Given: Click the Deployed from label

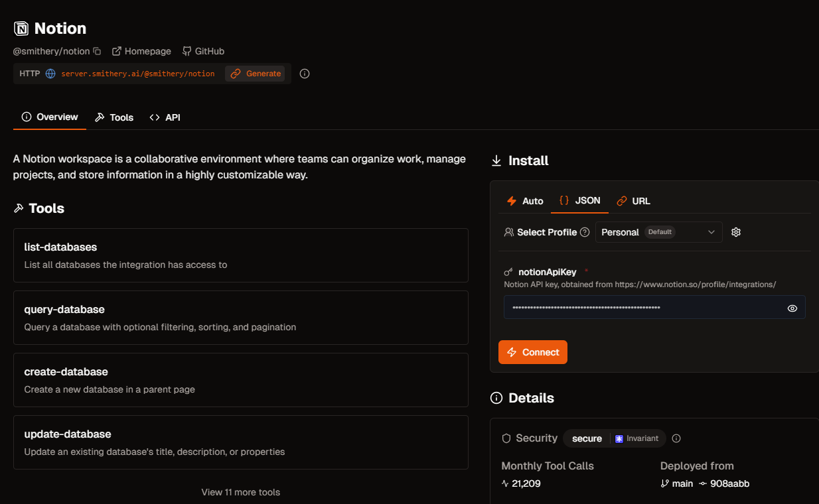Looking at the screenshot, I should (x=697, y=466).
